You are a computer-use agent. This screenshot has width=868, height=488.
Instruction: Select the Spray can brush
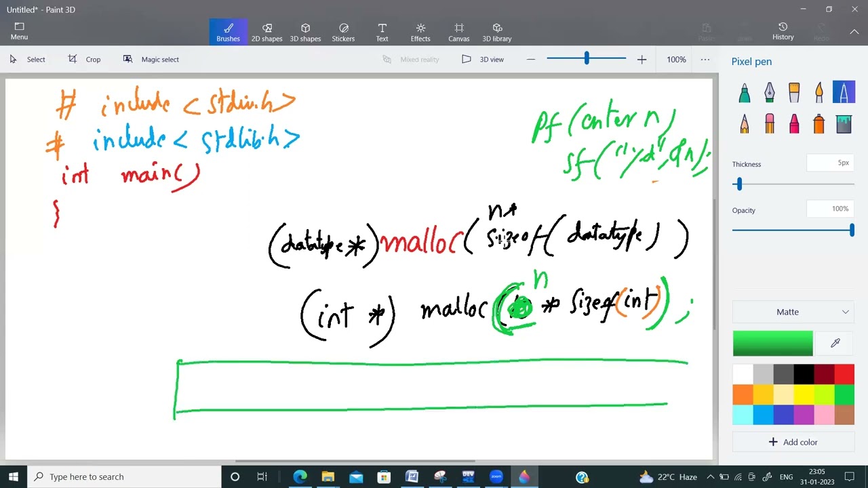818,123
